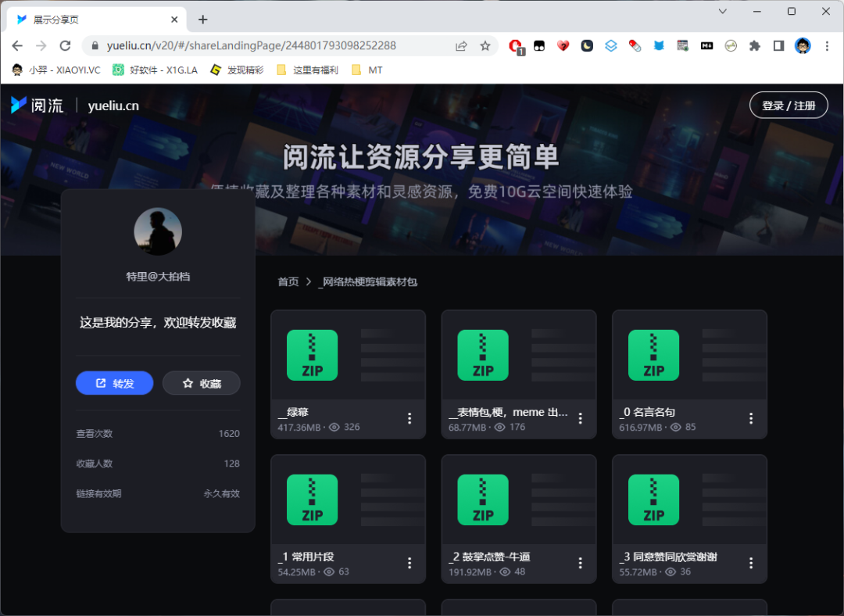The height and width of the screenshot is (616, 844).
Task: Click the user avatar in the share panel
Action: (x=158, y=231)
